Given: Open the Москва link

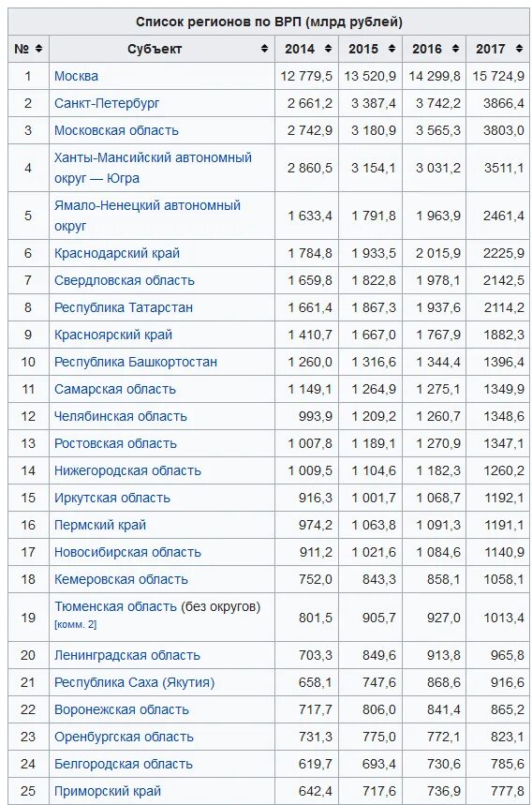Looking at the screenshot, I should [76, 76].
